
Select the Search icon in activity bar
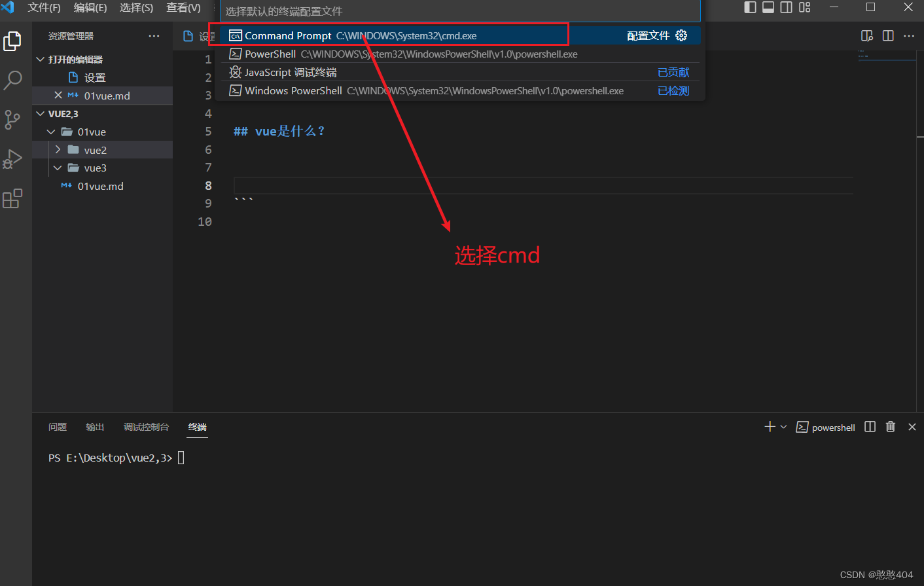tap(13, 80)
